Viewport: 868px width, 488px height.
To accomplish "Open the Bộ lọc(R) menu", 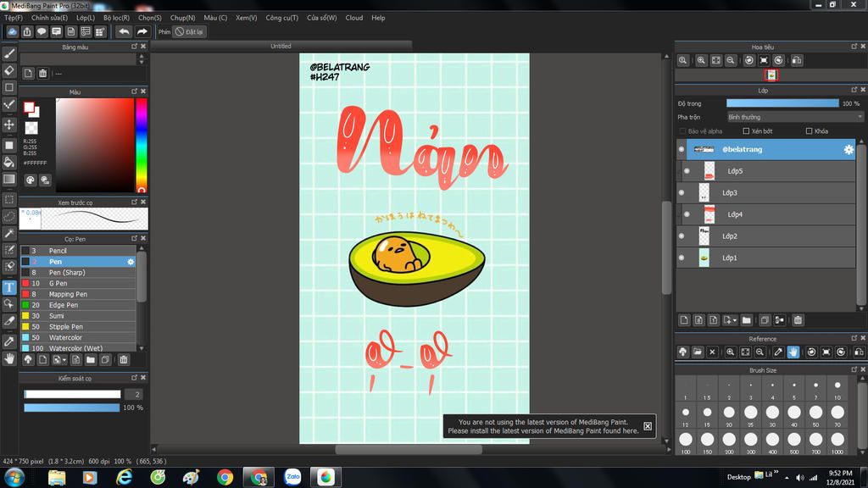I will tap(116, 18).
